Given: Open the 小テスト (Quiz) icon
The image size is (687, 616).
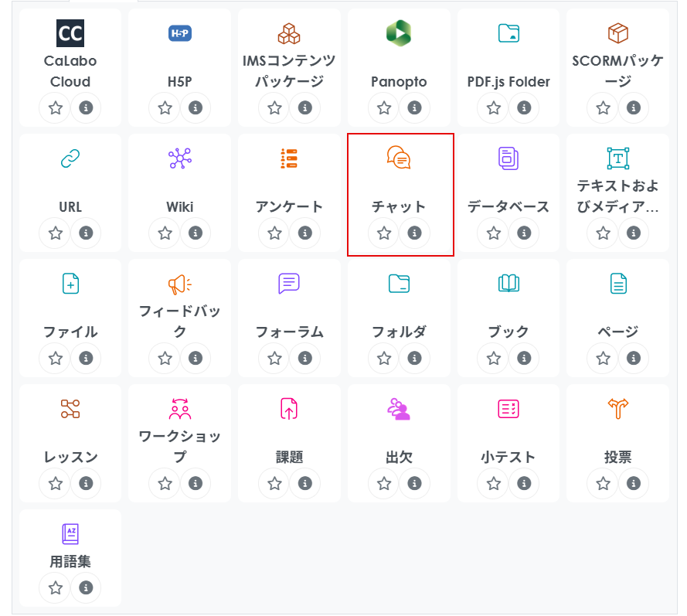Looking at the screenshot, I should point(508,409).
